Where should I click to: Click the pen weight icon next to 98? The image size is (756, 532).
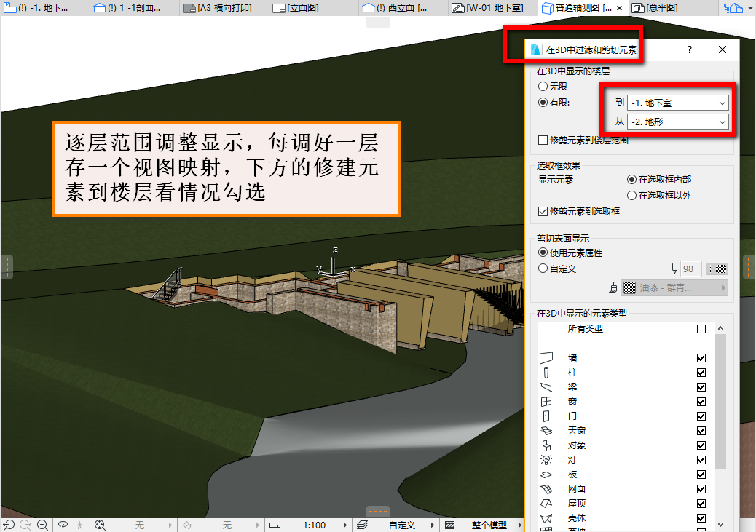pyautogui.click(x=674, y=269)
